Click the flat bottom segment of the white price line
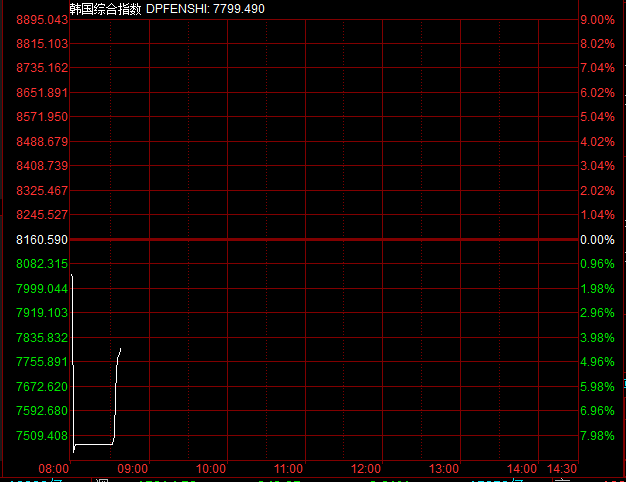The width and height of the screenshot is (626, 482). pos(93,444)
